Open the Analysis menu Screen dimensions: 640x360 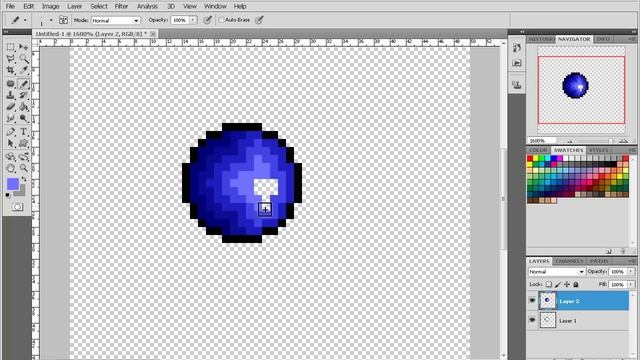tap(147, 7)
